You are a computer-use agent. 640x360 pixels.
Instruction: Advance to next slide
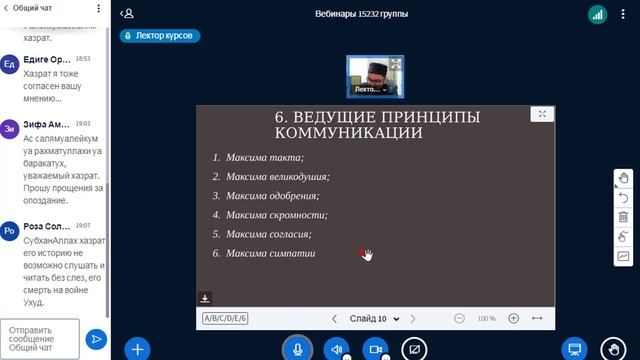pos(413,319)
